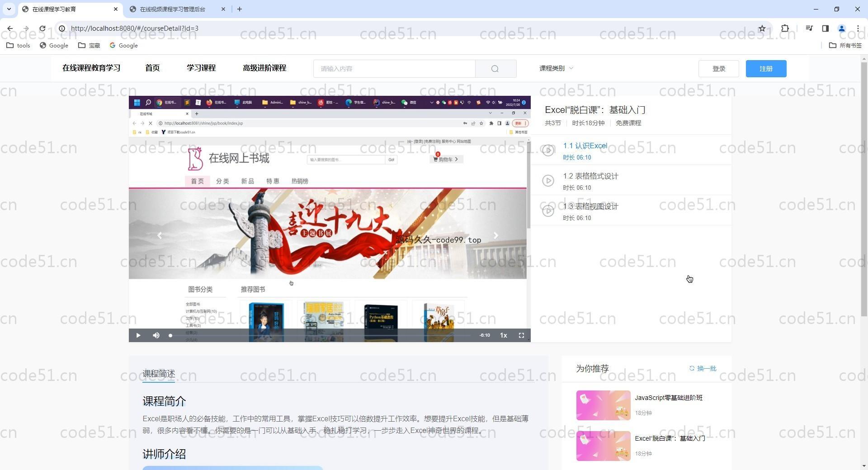Click the site information icon
The image size is (868, 470).
coord(62,28)
